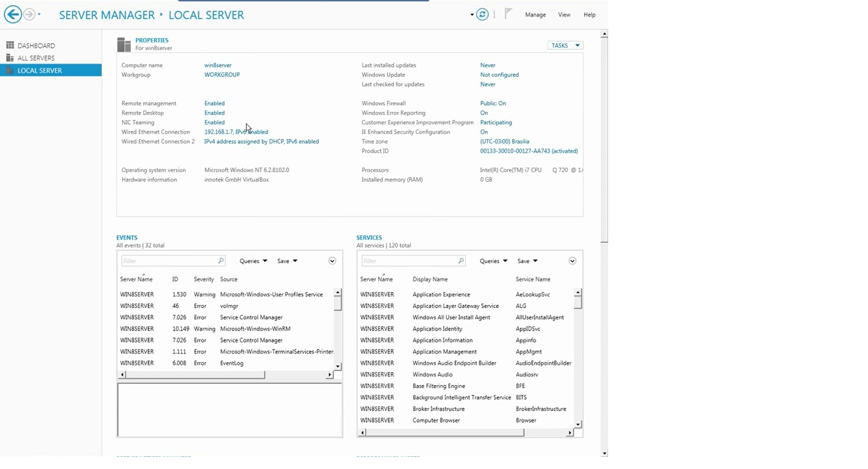Select the volmgr error event row
Screen dimensions: 868x469
(x=226, y=306)
